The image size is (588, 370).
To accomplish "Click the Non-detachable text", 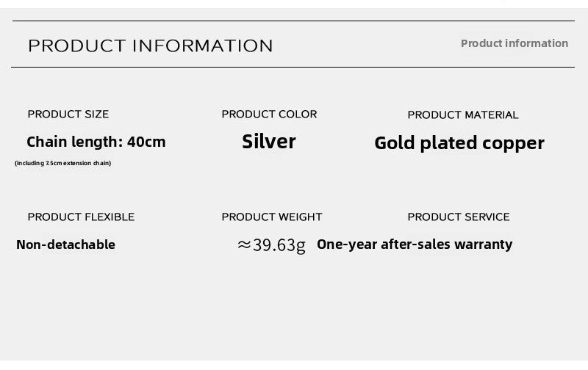I will 65,244.
